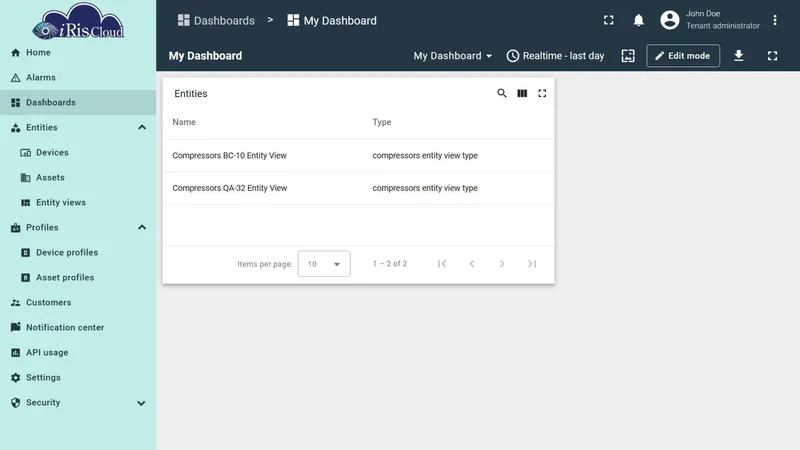Screen dimensions: 800x450
Task: Open the Devices page
Action: tap(78, 153)
